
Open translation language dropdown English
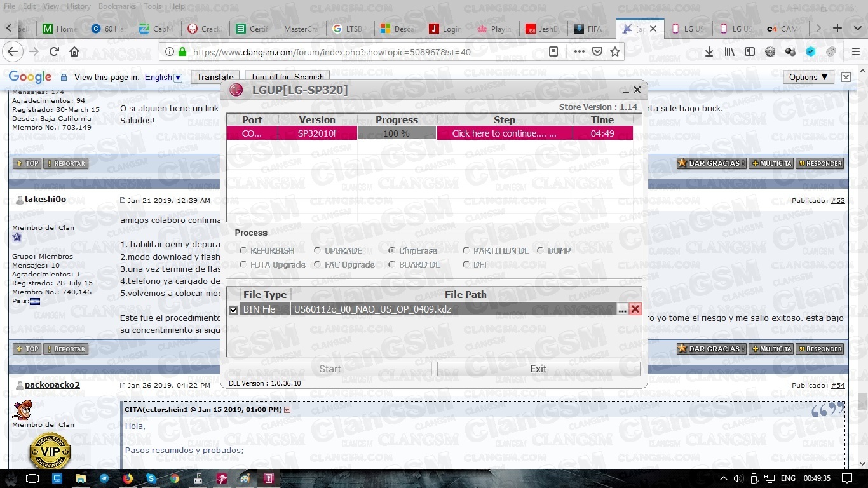[163, 77]
